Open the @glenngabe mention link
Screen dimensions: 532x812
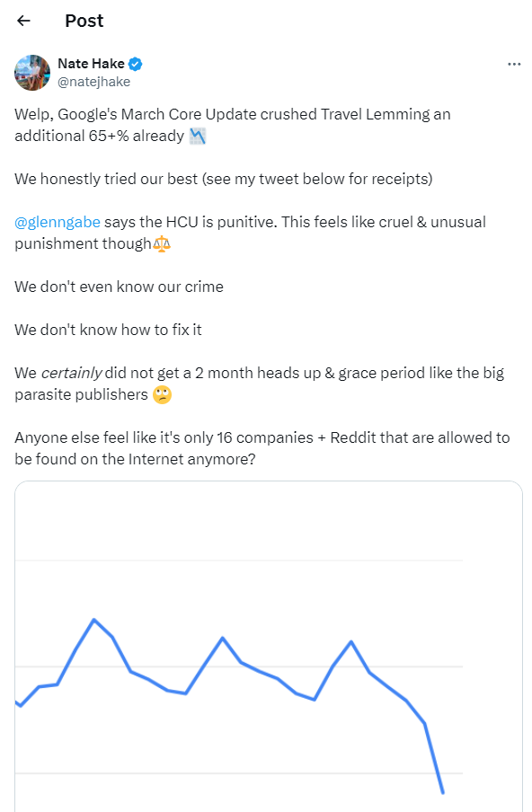(x=58, y=222)
